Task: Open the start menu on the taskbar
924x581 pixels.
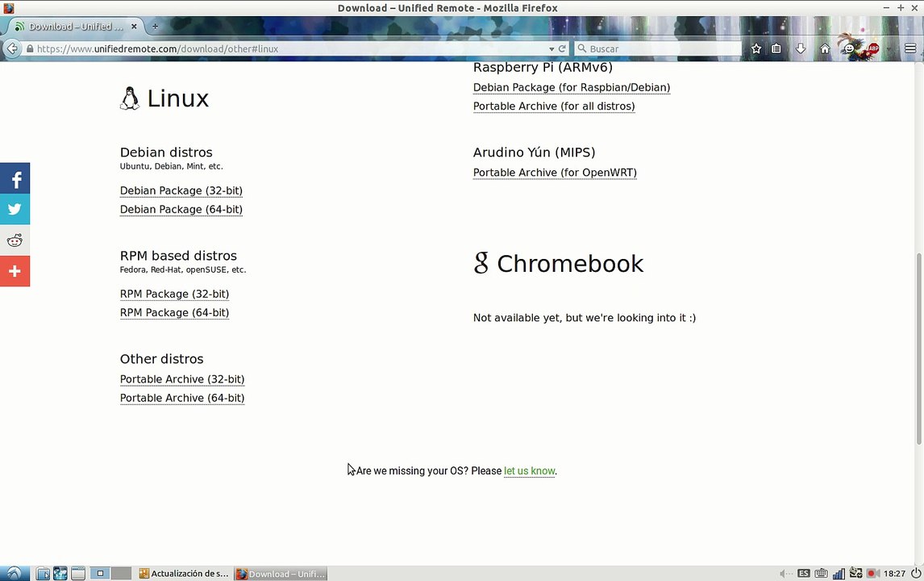Action: coord(15,573)
